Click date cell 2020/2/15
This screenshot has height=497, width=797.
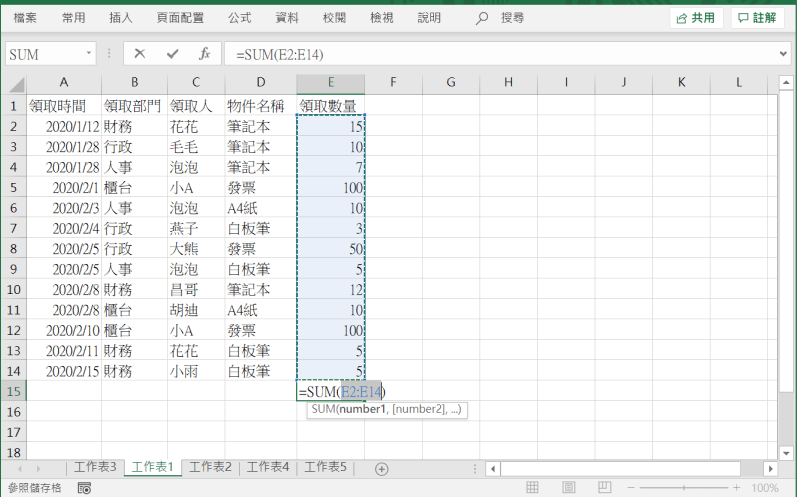64,371
